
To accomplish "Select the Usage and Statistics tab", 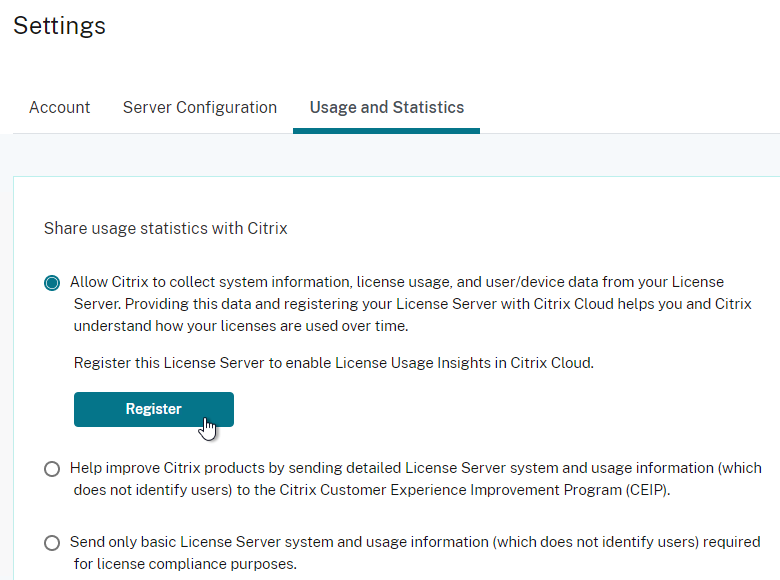I will click(x=386, y=107).
